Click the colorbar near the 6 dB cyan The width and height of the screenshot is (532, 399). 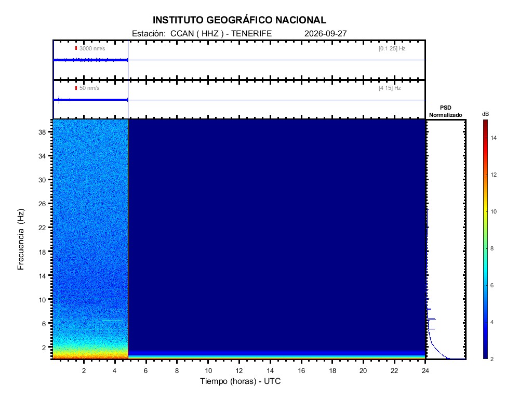click(x=486, y=285)
